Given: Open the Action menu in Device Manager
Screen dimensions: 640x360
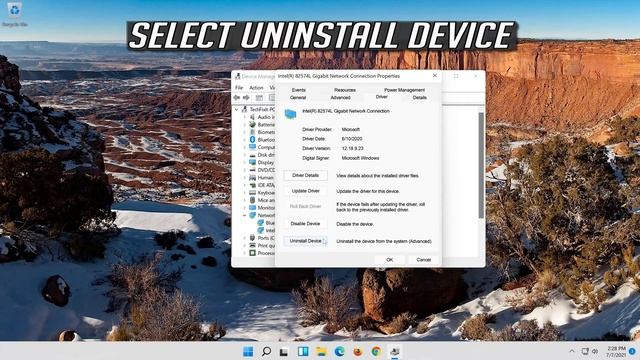Looking at the screenshot, I should 256,88.
